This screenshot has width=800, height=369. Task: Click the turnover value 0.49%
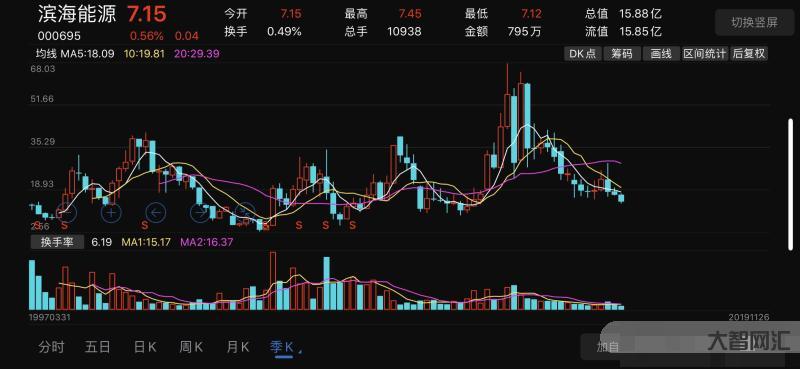(284, 32)
